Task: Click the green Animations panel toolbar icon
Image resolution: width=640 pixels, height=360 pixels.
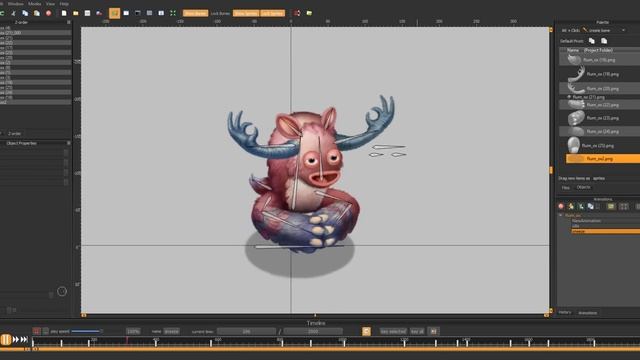Action: [x=581, y=207]
